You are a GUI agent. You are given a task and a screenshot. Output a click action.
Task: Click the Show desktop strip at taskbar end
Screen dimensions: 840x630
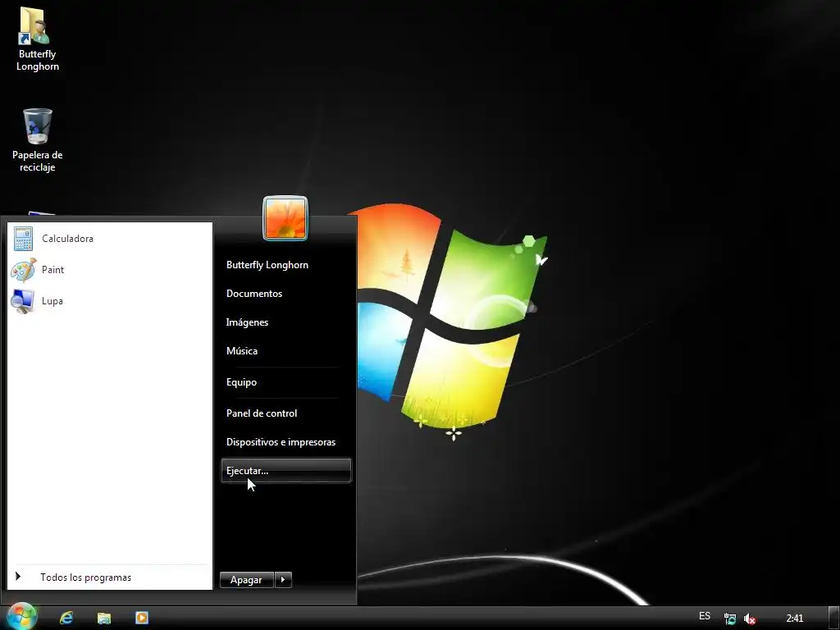tap(834, 619)
